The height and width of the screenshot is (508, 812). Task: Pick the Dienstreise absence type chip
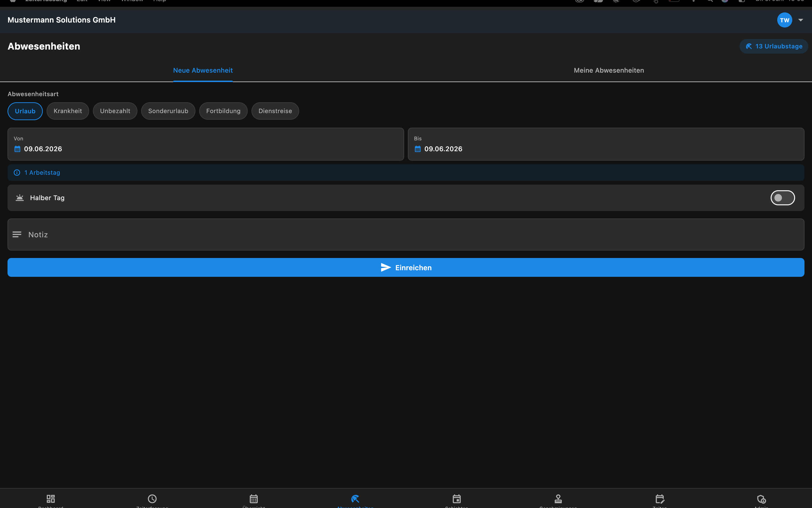click(x=275, y=111)
